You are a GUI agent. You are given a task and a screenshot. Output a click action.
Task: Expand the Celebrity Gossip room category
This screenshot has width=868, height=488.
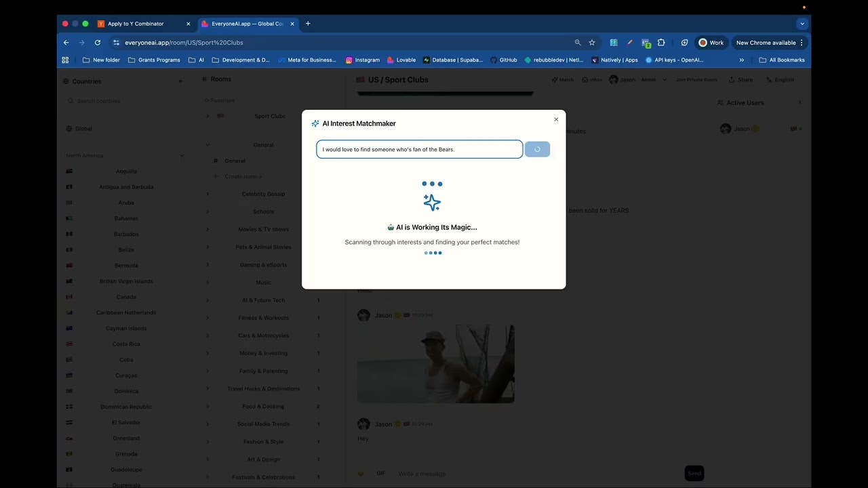click(208, 194)
